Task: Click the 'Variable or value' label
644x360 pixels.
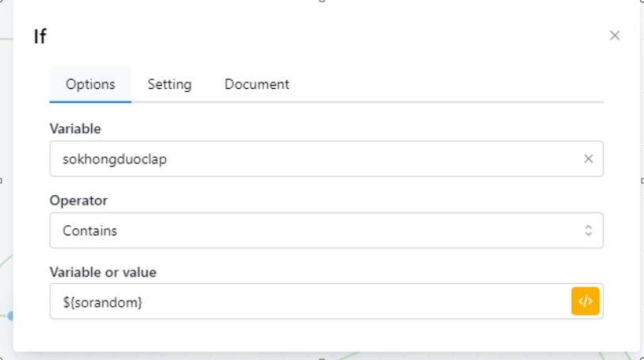Action: tap(103, 272)
